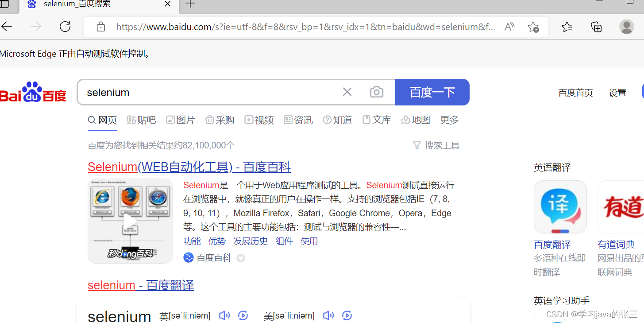This screenshot has width=644, height=323.
Task: Click the address bar URL
Action: pos(305,27)
